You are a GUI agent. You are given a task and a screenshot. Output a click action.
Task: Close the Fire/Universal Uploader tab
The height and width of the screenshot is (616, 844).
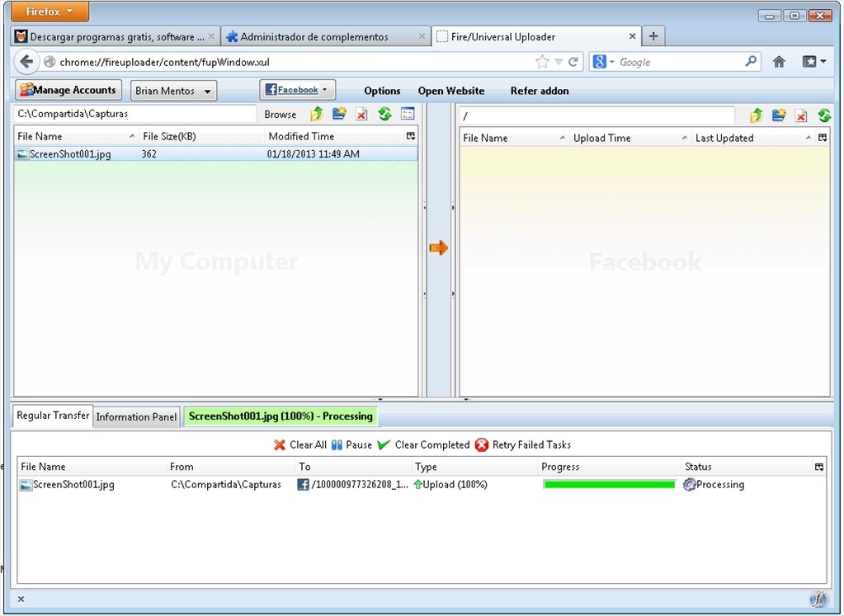pyautogui.click(x=633, y=36)
